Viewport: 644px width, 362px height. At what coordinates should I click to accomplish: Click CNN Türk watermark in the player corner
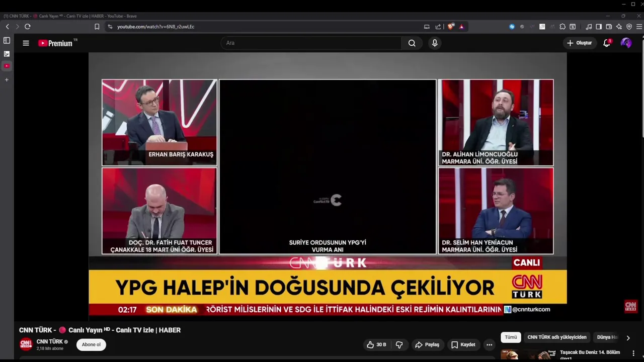(631, 306)
